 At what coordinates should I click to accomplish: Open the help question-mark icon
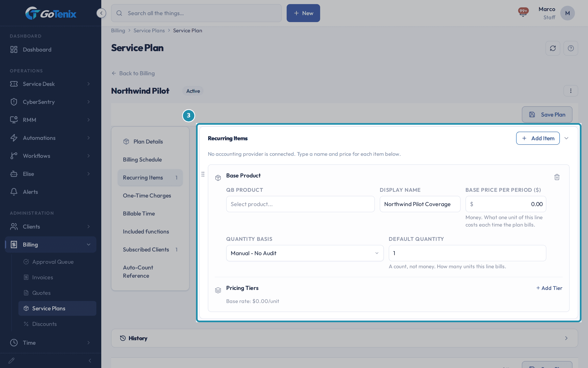pyautogui.click(x=571, y=48)
